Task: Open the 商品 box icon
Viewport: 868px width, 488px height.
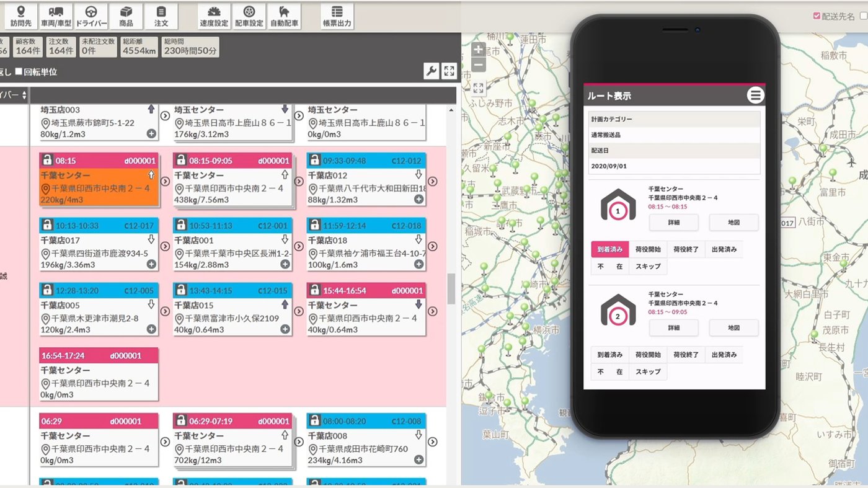Action: (x=126, y=16)
